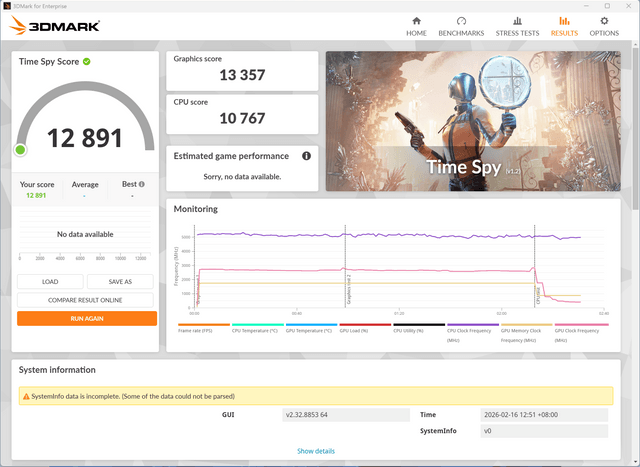Expand system information via Show details

point(316,451)
